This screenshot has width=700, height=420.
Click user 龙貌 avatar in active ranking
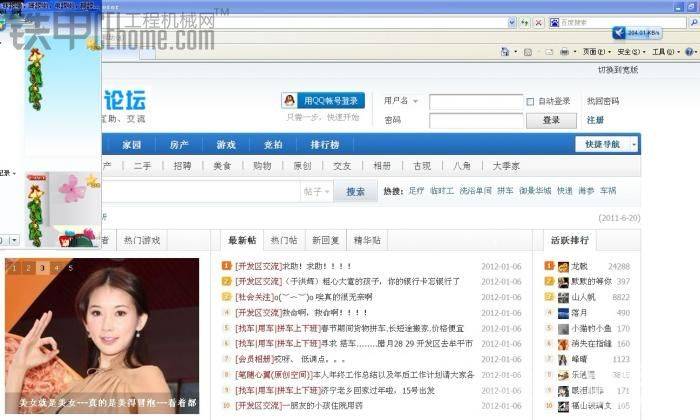click(563, 267)
